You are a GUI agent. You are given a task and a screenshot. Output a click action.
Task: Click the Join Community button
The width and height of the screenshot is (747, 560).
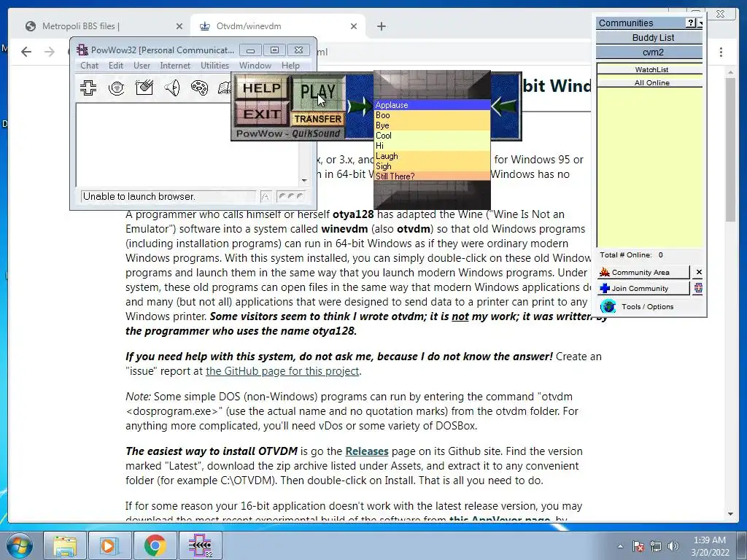point(643,288)
